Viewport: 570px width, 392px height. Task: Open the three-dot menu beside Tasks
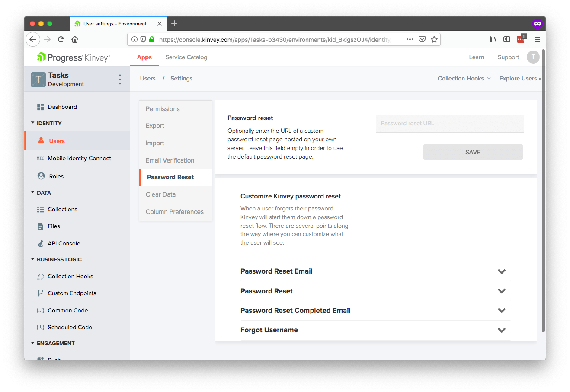tap(120, 80)
